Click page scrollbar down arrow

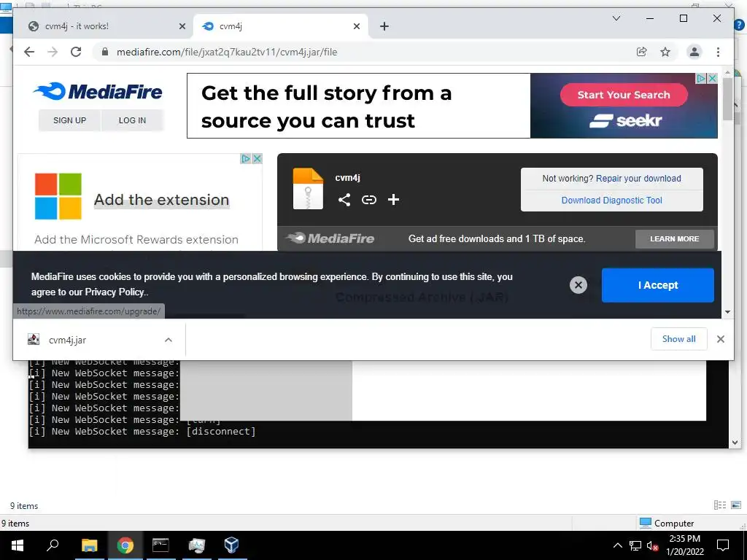click(727, 312)
